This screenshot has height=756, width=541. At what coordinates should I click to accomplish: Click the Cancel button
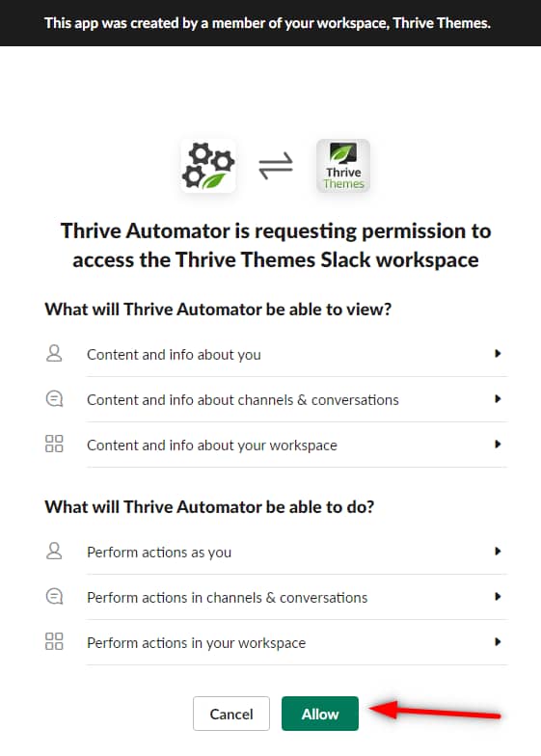[231, 714]
